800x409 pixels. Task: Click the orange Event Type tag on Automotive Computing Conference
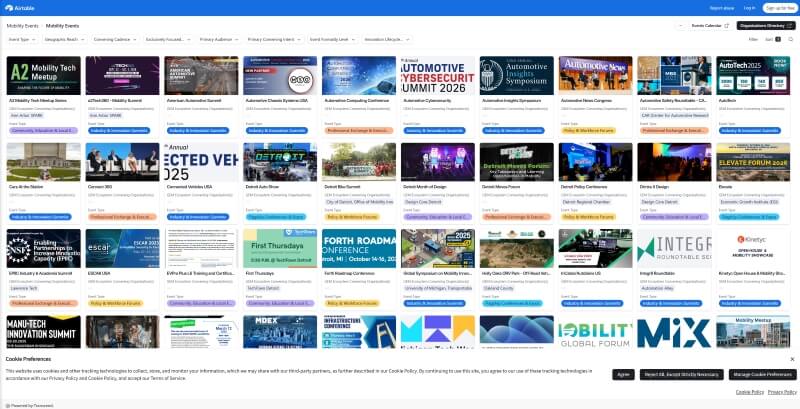(x=359, y=131)
